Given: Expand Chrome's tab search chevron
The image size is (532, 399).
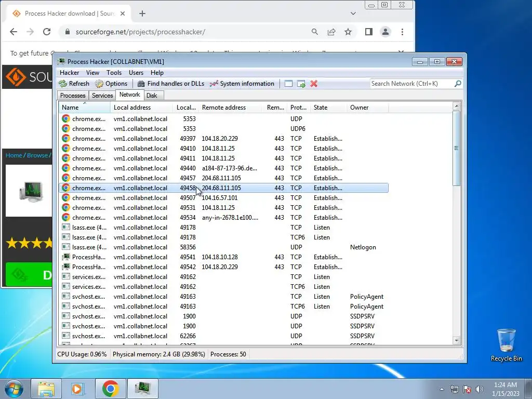Looking at the screenshot, I should [353, 14].
